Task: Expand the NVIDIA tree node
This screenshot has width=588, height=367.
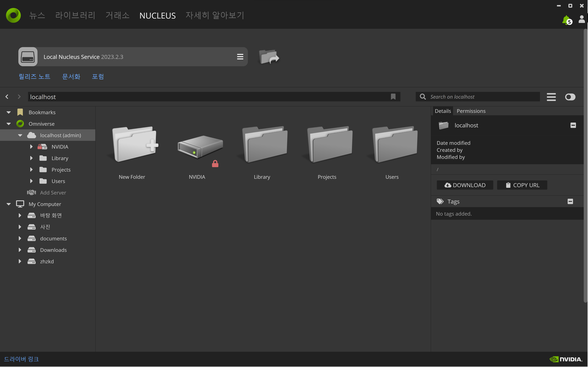Action: click(x=31, y=147)
